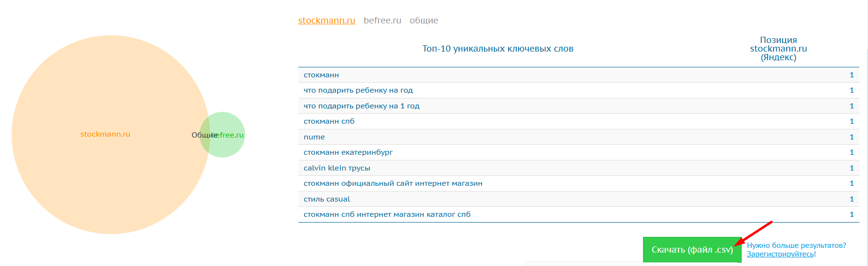The height and width of the screenshot is (266, 868).
Task: Click the Скачать (файл .csv) button
Action: pyautogui.click(x=692, y=250)
